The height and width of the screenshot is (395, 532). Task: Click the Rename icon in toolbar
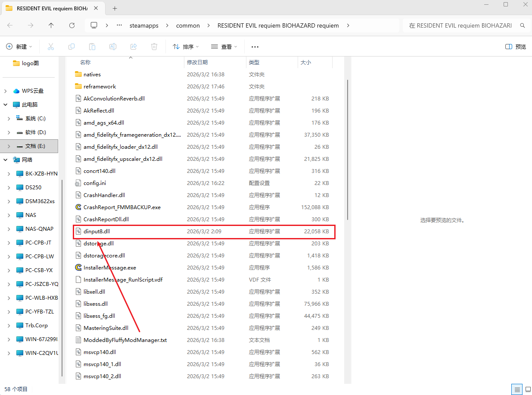click(113, 47)
